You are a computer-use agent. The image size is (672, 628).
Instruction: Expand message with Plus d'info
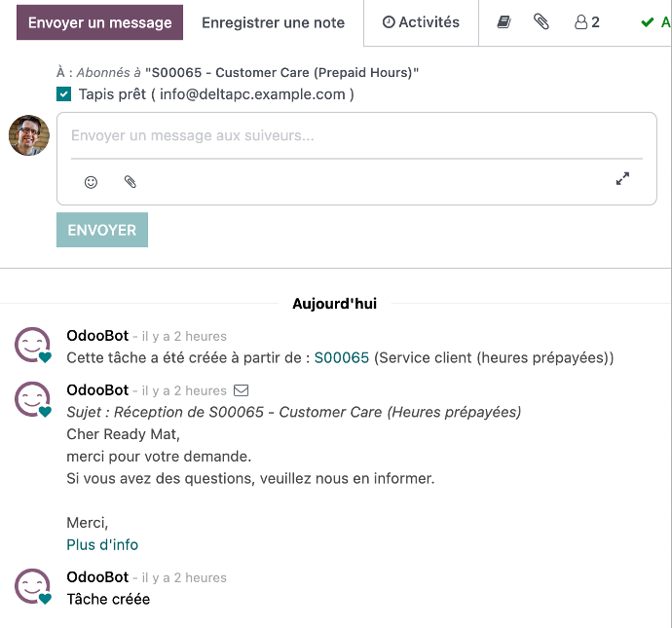point(102,544)
